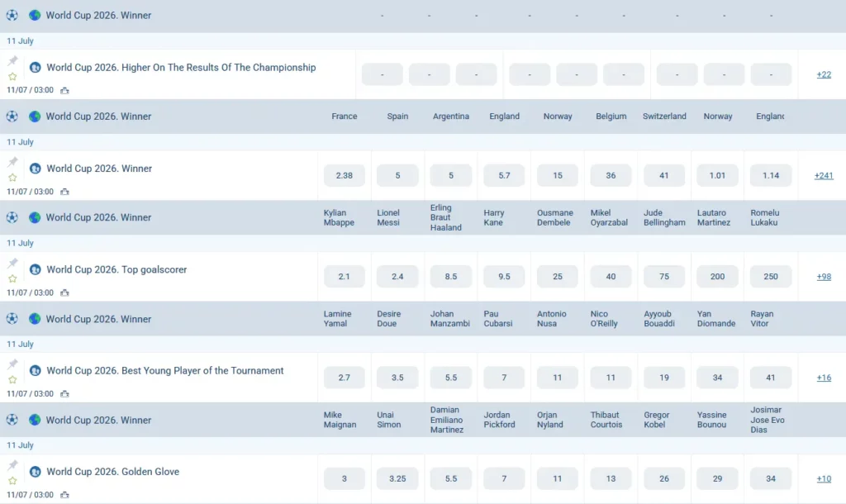846x504 pixels.
Task: Toggle pin for Top goalscorer event
Action: coord(12,263)
